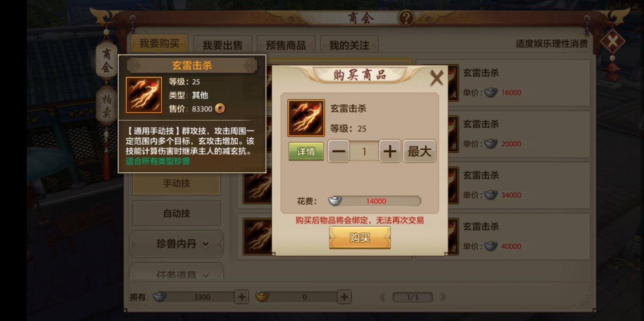The width and height of the screenshot is (644, 321).
Task: Increase purchase quantity with plus button
Action: 390,151
